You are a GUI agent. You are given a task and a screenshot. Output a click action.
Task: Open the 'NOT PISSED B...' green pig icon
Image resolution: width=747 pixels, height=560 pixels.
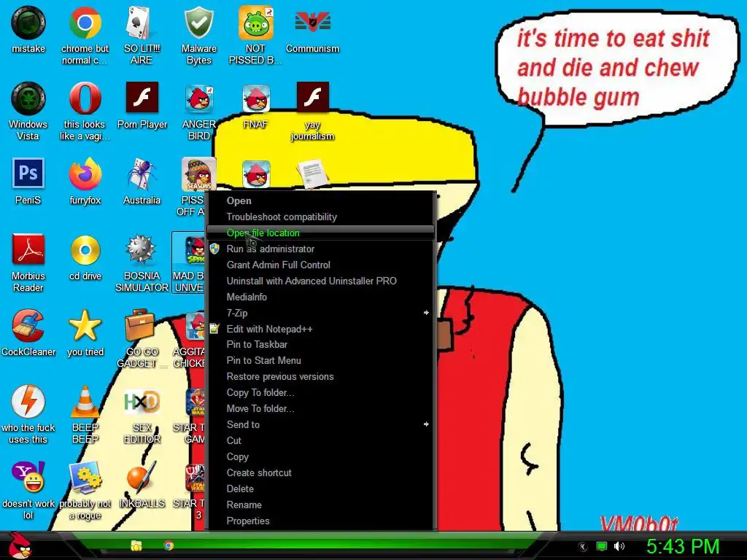coord(255,36)
